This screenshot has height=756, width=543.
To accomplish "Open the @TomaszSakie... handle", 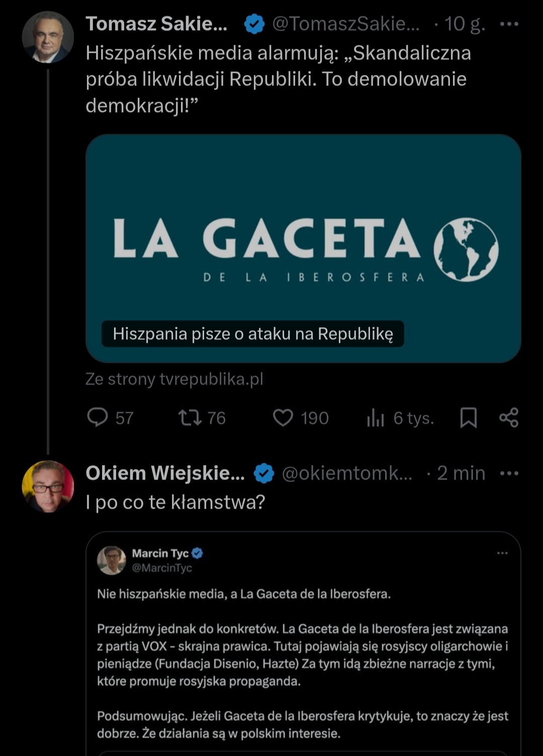I will coord(346,24).
